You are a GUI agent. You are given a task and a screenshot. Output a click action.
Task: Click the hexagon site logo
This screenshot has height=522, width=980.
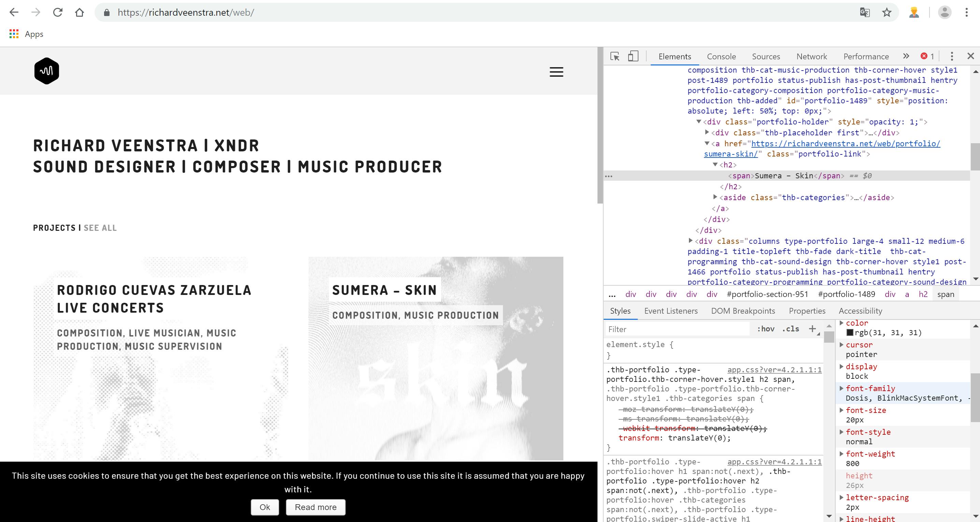pos(46,71)
